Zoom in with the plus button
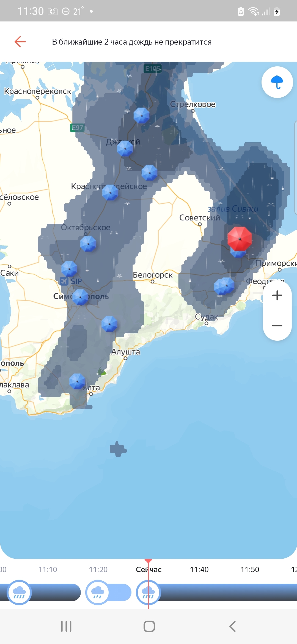 click(x=277, y=295)
